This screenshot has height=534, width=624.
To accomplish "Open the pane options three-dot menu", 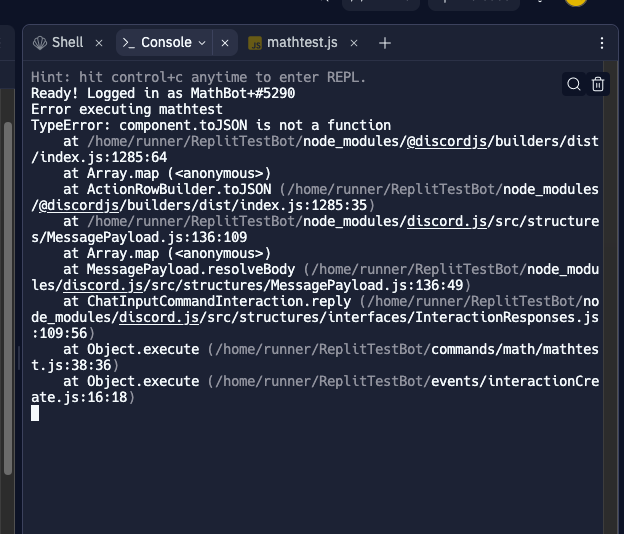I will pos(602,43).
